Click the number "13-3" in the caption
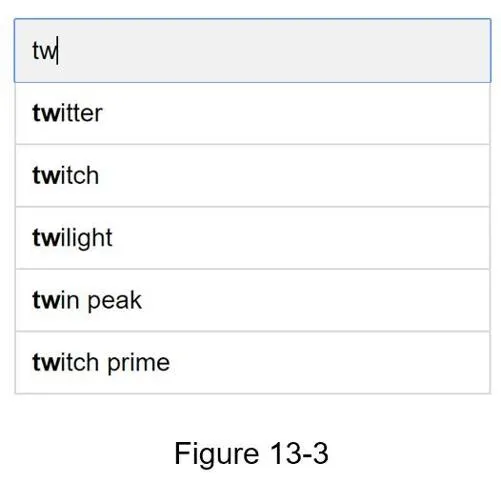Viewport: 501px width, 483px height. point(299,453)
